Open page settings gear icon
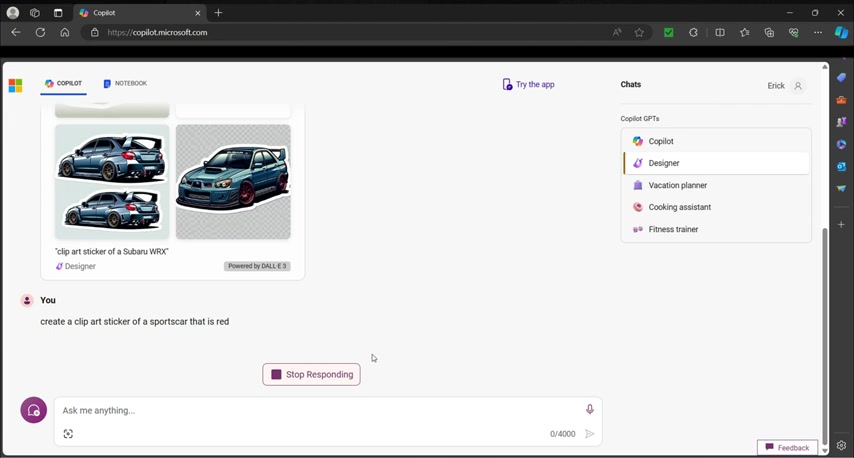 click(841, 445)
